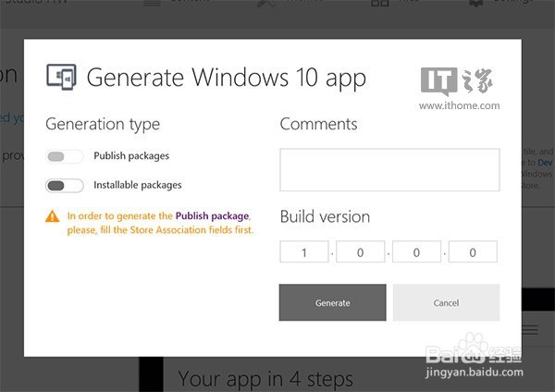Click inside the Comments text box
The height and width of the screenshot is (392, 555).
tap(389, 170)
